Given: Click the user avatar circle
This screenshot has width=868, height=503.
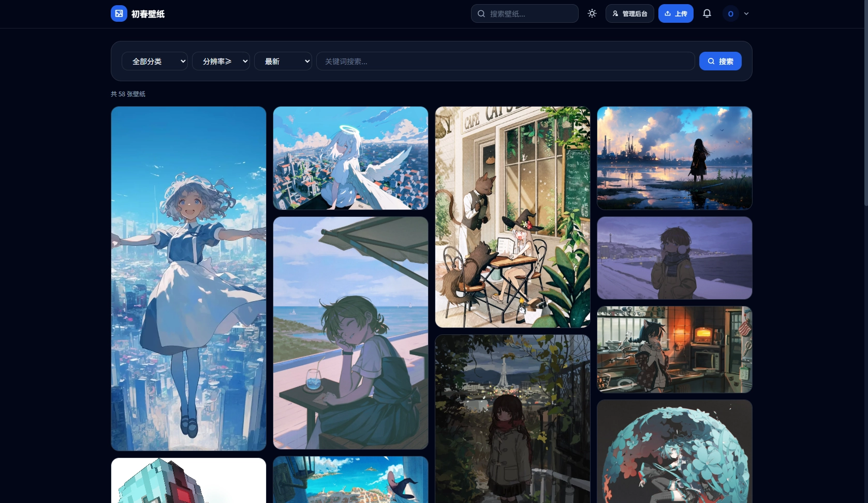Looking at the screenshot, I should pyautogui.click(x=731, y=13).
